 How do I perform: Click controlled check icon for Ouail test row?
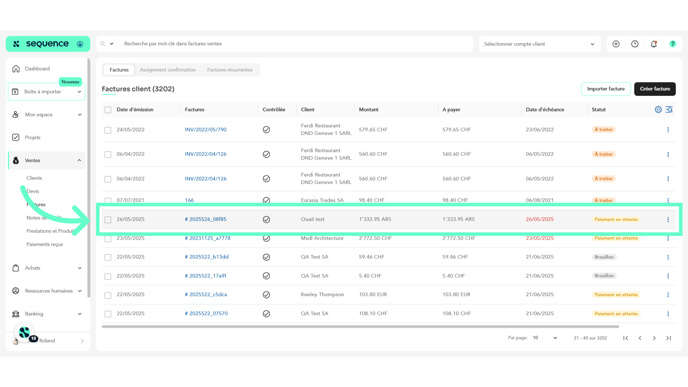pos(266,219)
